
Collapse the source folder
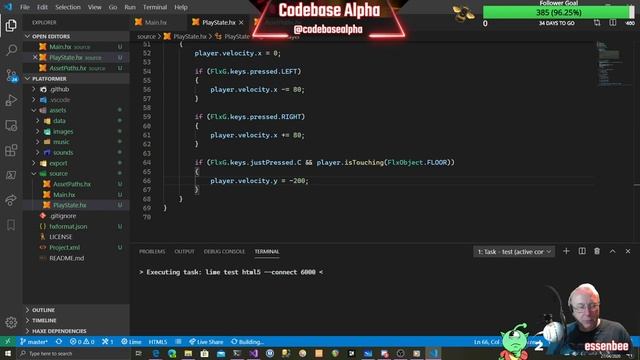[x=34, y=173]
